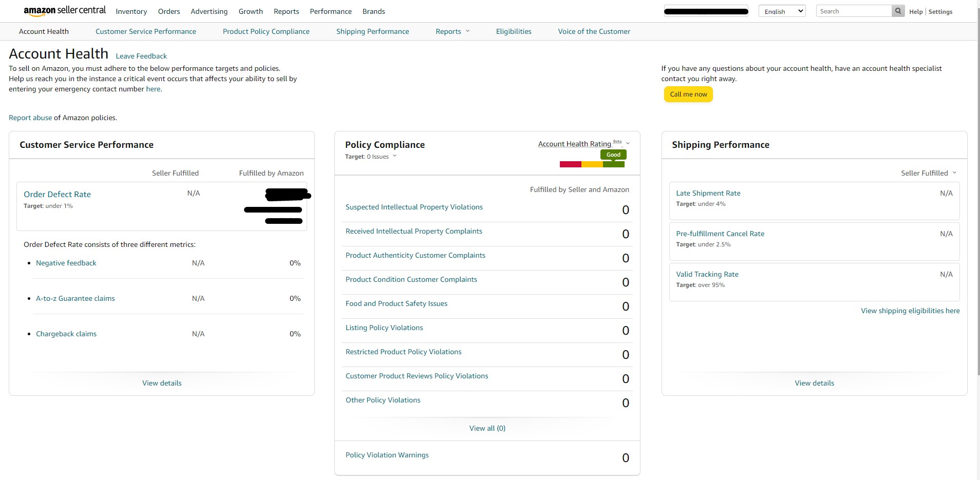Viewport: 980px width, 480px height.
Task: Click View shipping eligibilities here
Action: [x=910, y=311]
